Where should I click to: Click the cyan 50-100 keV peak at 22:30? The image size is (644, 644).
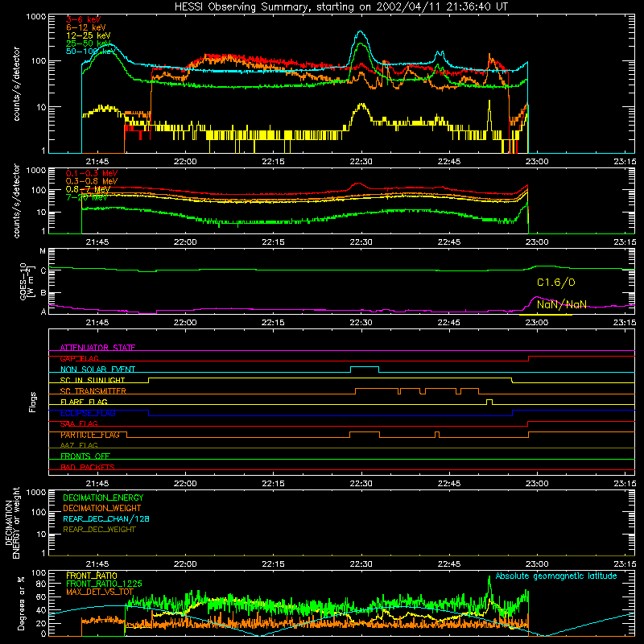coord(360,31)
